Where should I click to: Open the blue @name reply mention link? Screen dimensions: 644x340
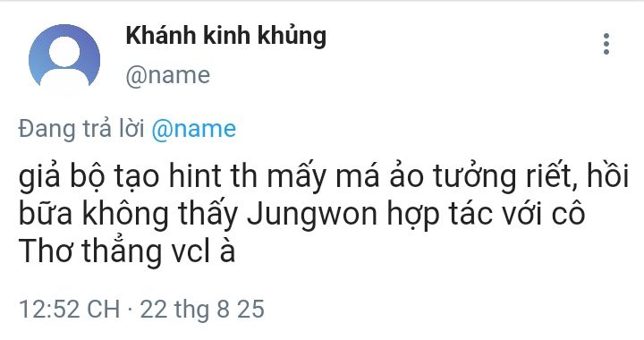(x=194, y=129)
